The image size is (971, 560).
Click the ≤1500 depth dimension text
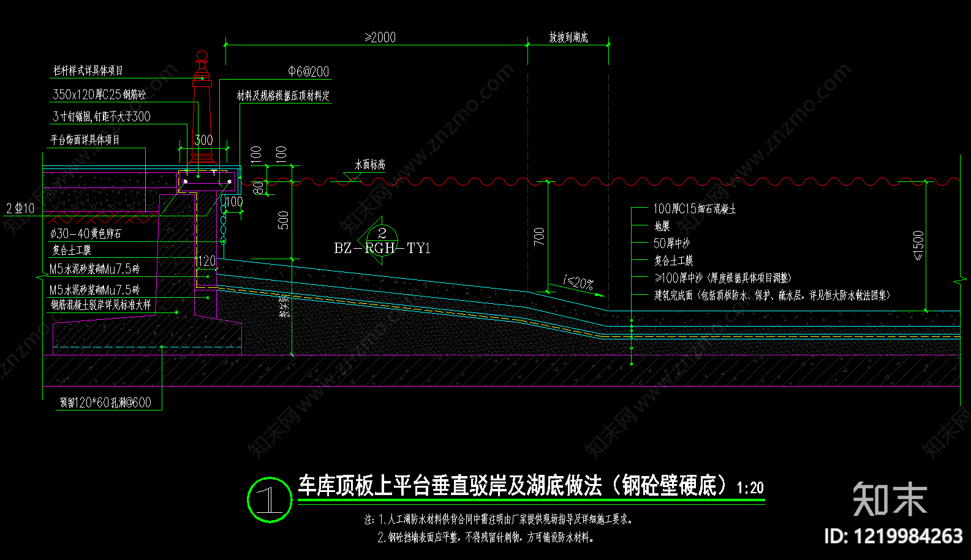pos(918,245)
